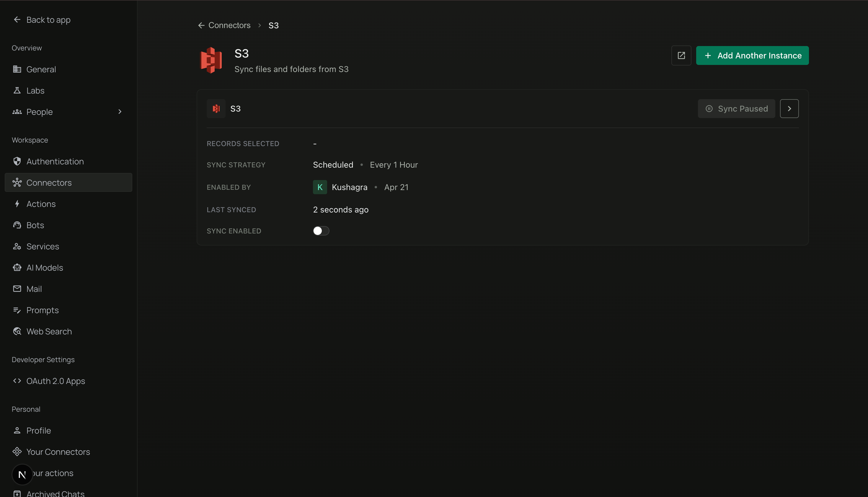Open Your Connectors page
The height and width of the screenshot is (497, 868).
click(68, 452)
